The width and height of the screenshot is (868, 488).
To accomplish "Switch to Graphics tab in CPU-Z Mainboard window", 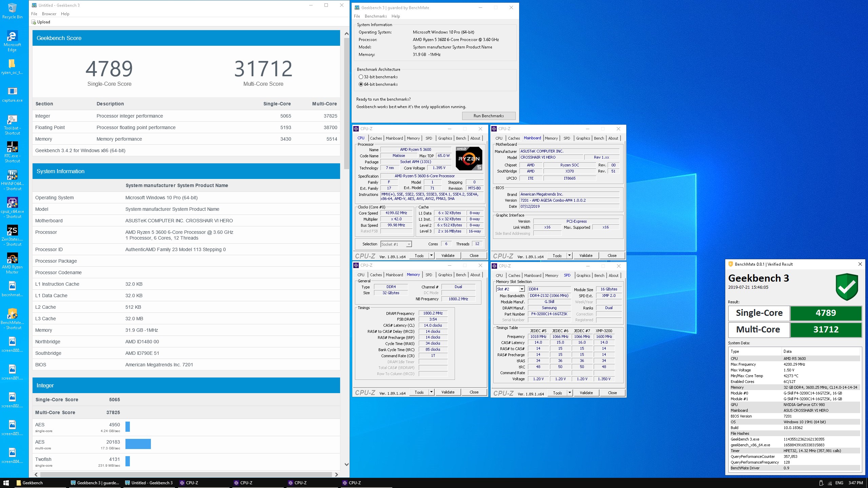I will 583,138.
